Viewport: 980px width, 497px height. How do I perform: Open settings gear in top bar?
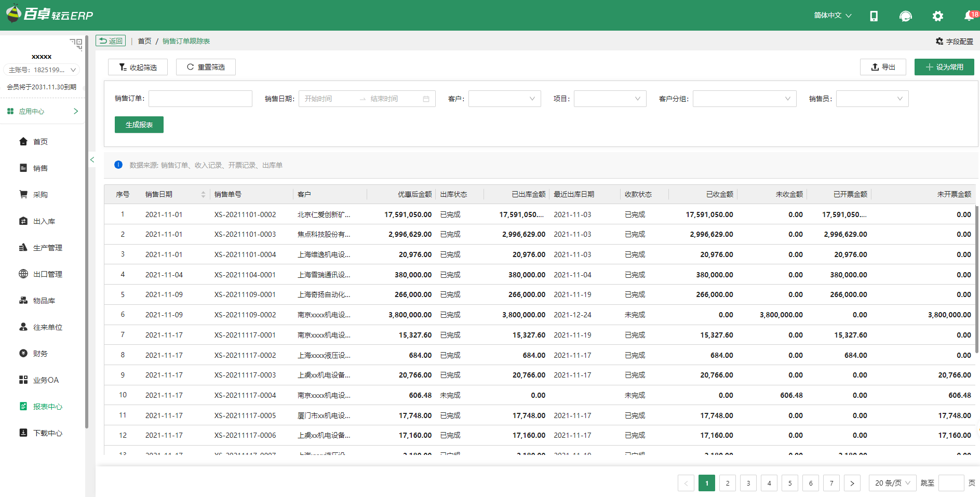tap(937, 16)
